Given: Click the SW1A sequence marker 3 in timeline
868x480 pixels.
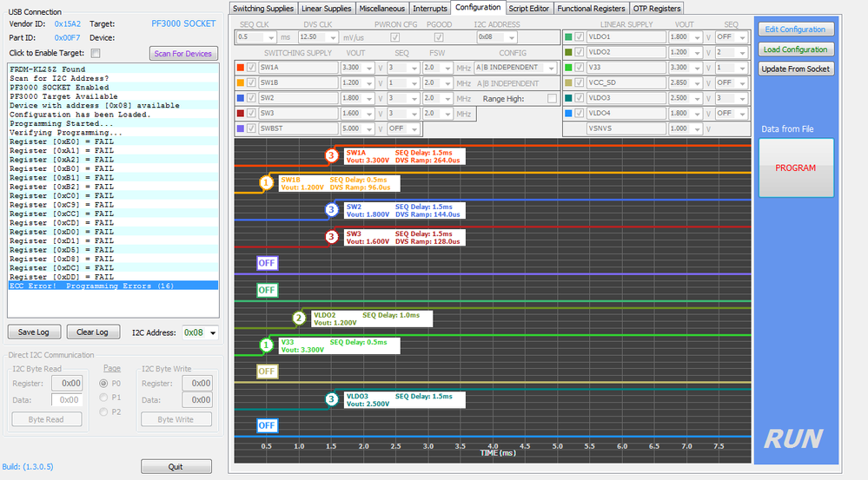Looking at the screenshot, I should tap(331, 156).
